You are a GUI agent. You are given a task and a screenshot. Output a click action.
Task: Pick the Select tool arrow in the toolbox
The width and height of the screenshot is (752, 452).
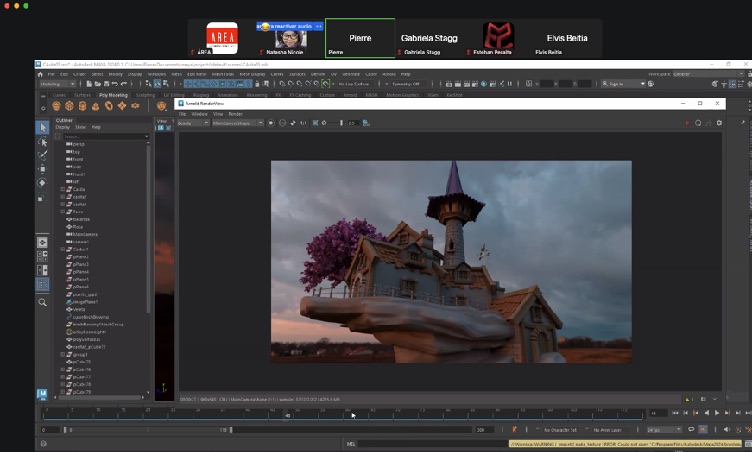click(43, 128)
